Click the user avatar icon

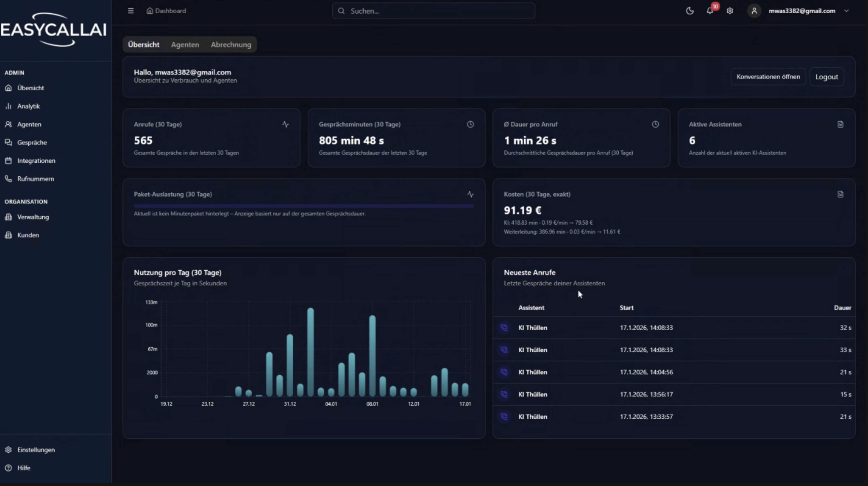(x=754, y=11)
